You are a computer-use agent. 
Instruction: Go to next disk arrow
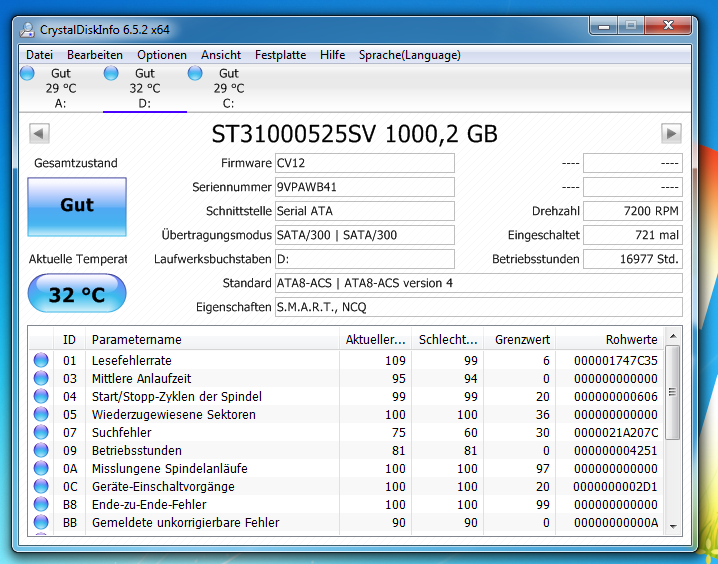coord(671,134)
